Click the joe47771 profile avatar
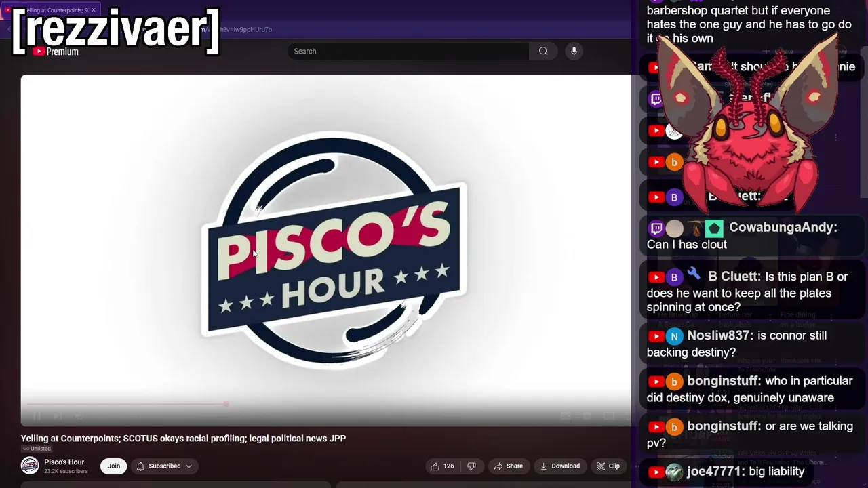The height and width of the screenshot is (488, 868). click(x=674, y=472)
